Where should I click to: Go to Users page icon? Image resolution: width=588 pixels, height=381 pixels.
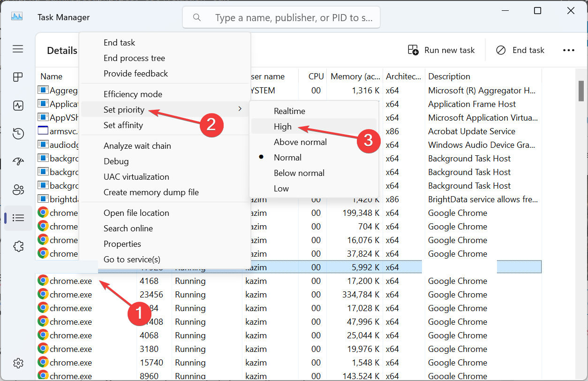tap(18, 190)
